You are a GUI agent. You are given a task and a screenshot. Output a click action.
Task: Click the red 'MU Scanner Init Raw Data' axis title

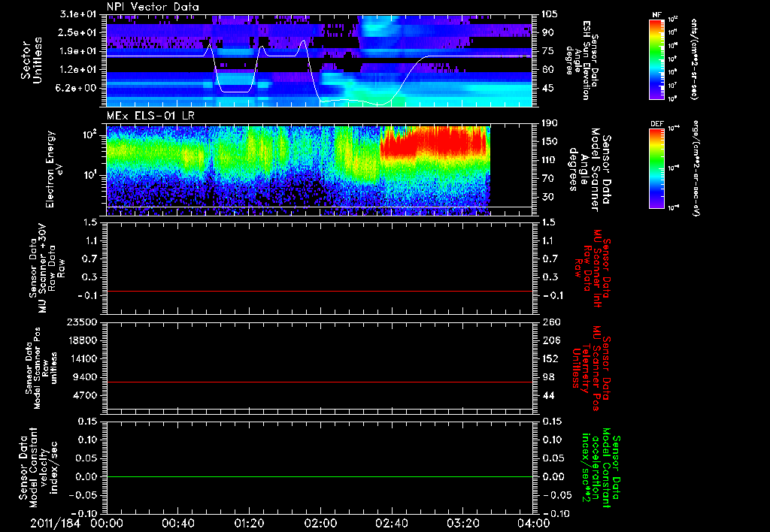(x=593, y=268)
